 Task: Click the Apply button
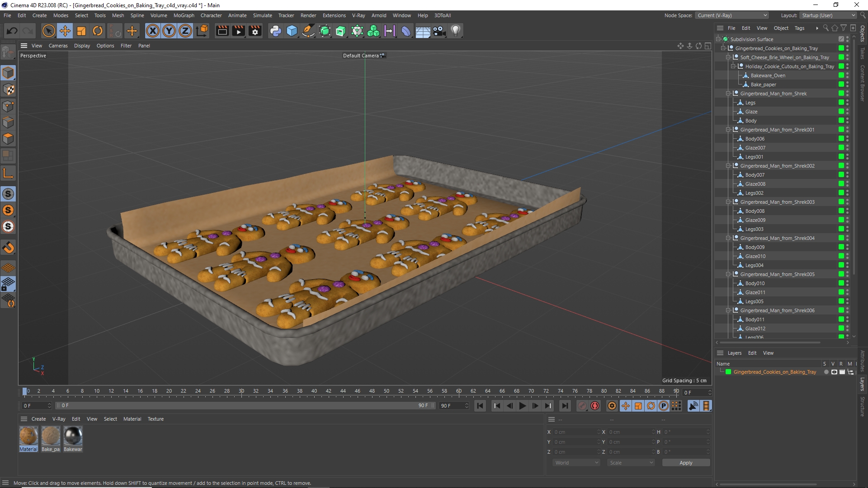click(686, 463)
